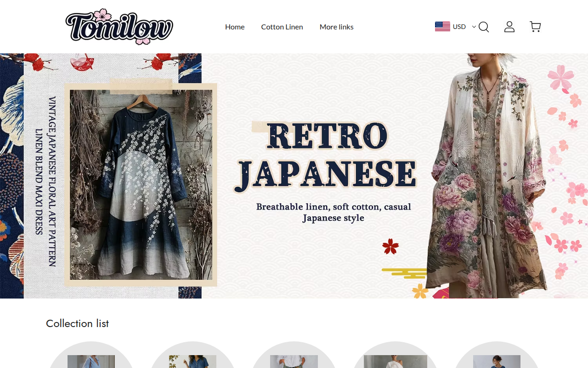Go to the Home menu link
588x368 pixels.
[235, 27]
